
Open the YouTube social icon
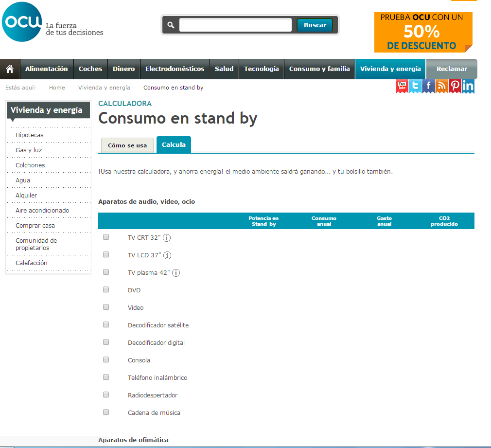402,86
